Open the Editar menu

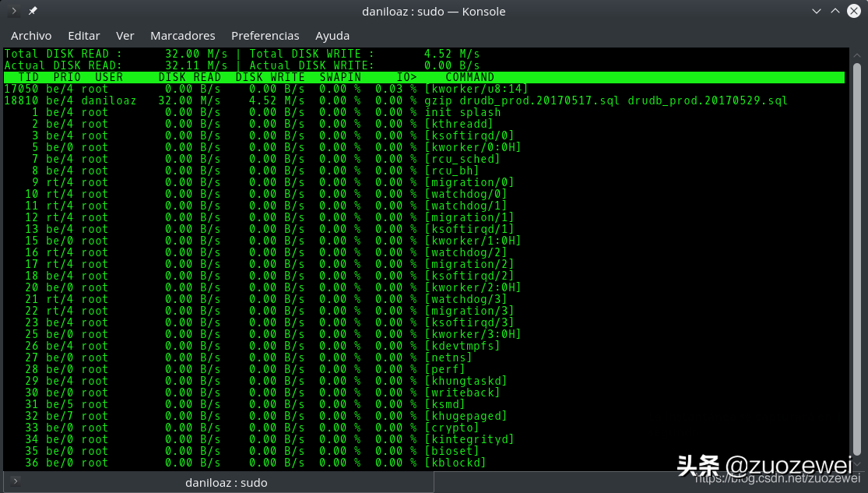coord(83,36)
